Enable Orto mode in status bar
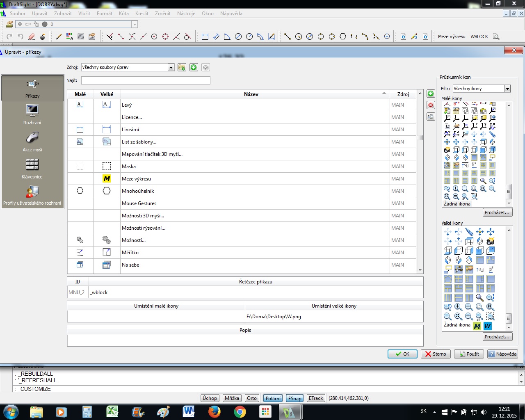This screenshot has width=525, height=420. (x=252, y=398)
